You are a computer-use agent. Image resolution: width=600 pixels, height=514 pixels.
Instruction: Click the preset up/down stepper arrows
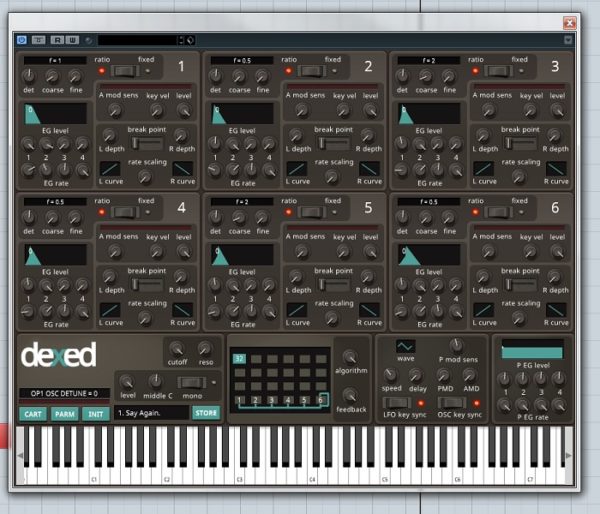(x=181, y=40)
